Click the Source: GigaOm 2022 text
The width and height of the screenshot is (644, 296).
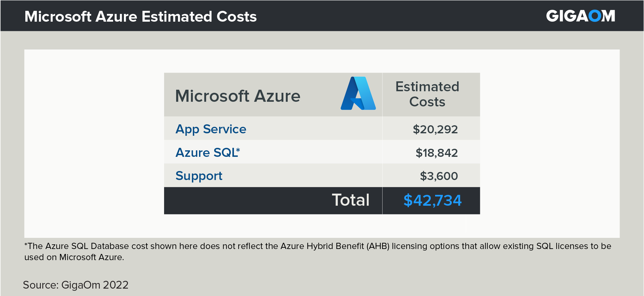(x=76, y=285)
